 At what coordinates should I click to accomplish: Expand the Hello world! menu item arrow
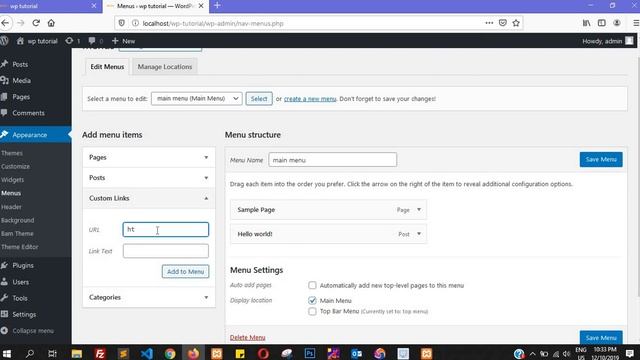[x=419, y=234]
